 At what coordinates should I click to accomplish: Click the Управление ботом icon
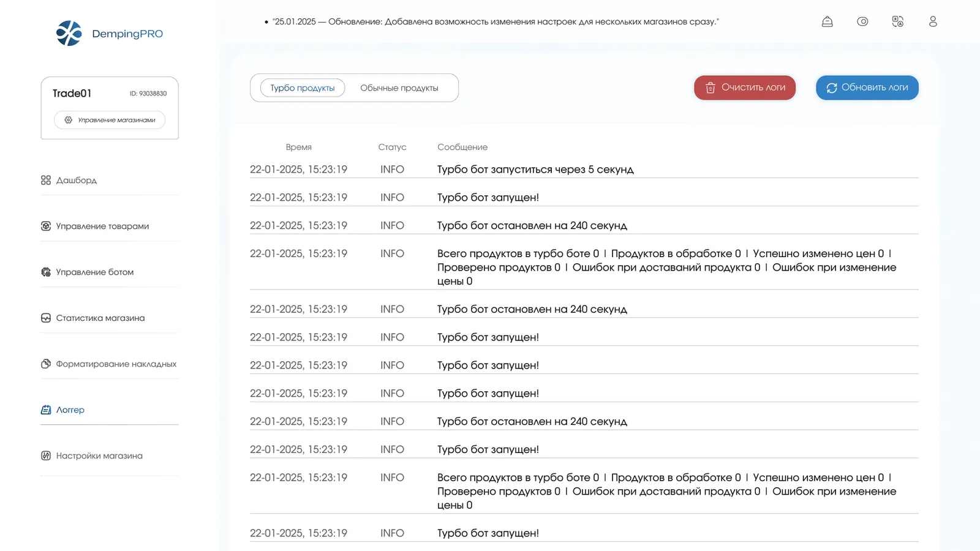[x=46, y=272]
